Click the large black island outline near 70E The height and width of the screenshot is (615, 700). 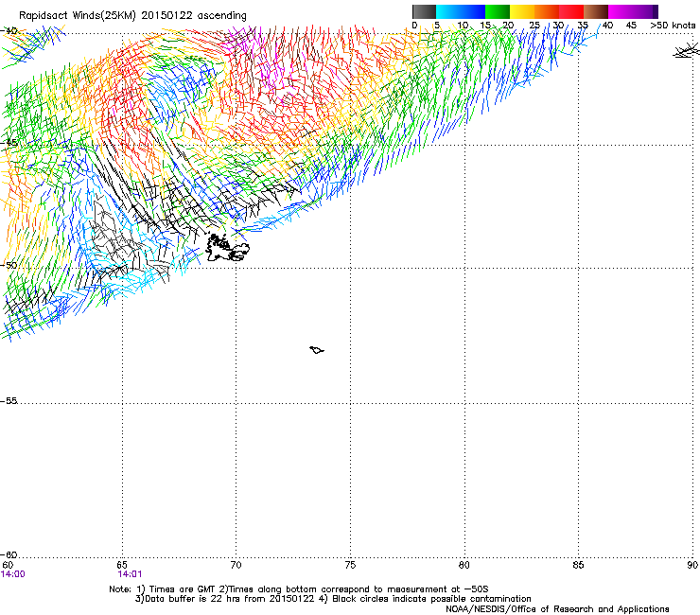(x=227, y=248)
